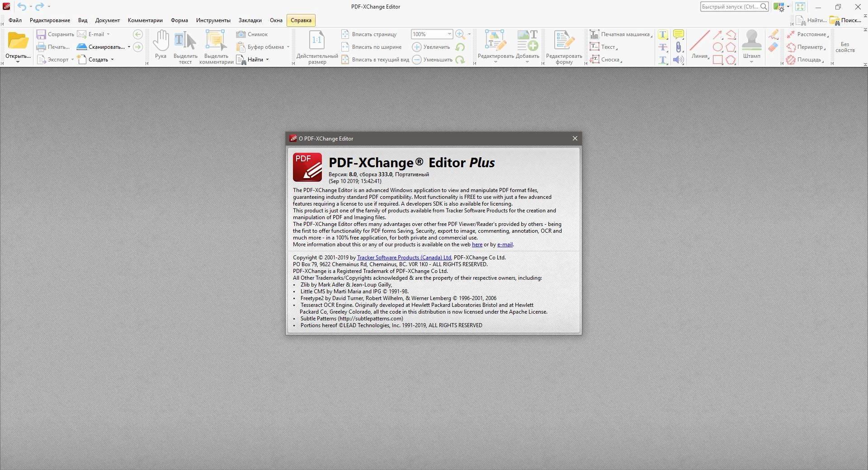The height and width of the screenshot is (470, 868).
Task: Select the Text box (Текст) tool
Action: (x=604, y=47)
